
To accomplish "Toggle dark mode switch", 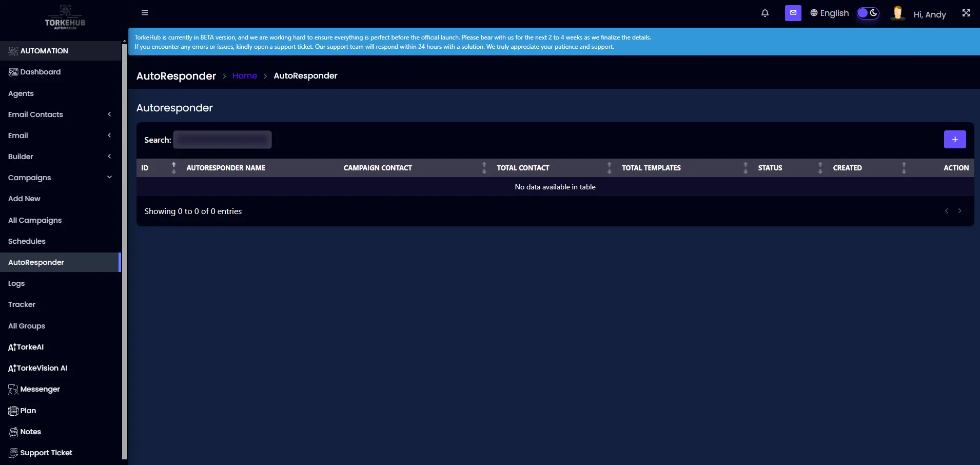I will tap(868, 13).
